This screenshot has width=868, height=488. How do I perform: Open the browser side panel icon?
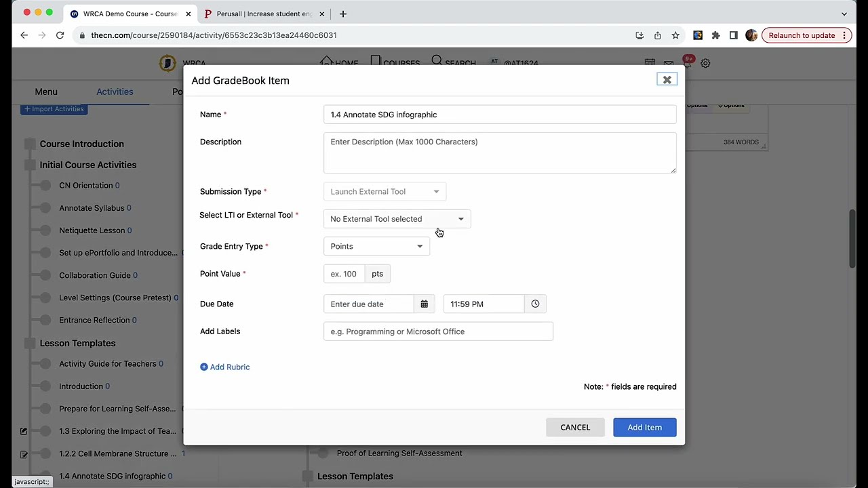[x=733, y=35]
